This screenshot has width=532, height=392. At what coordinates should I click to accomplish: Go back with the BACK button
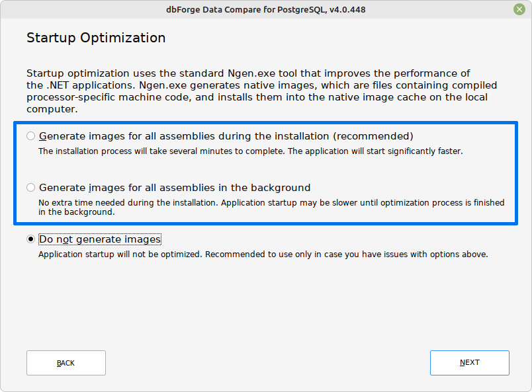click(x=66, y=363)
